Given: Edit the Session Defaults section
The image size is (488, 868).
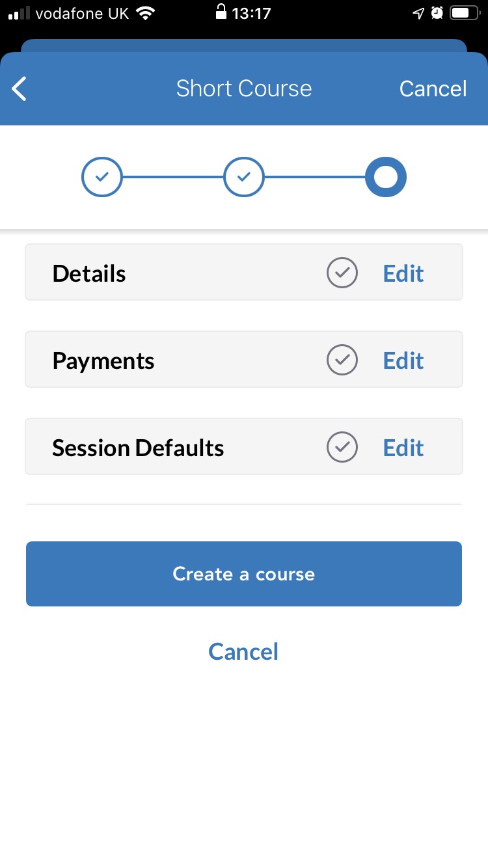Looking at the screenshot, I should pos(403,448).
